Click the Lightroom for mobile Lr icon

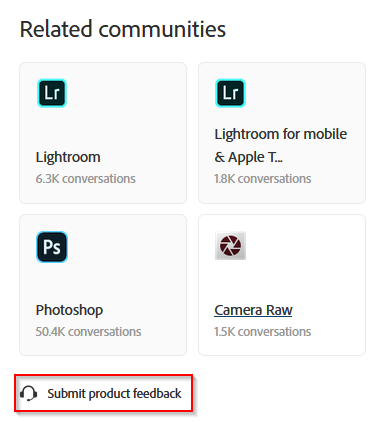tap(230, 93)
